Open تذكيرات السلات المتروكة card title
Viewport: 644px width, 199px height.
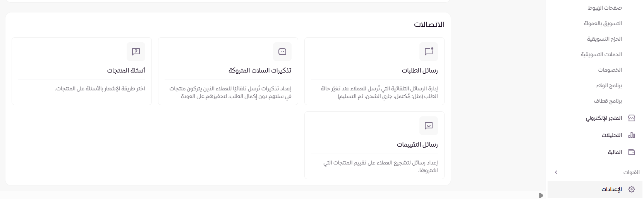[260, 71]
